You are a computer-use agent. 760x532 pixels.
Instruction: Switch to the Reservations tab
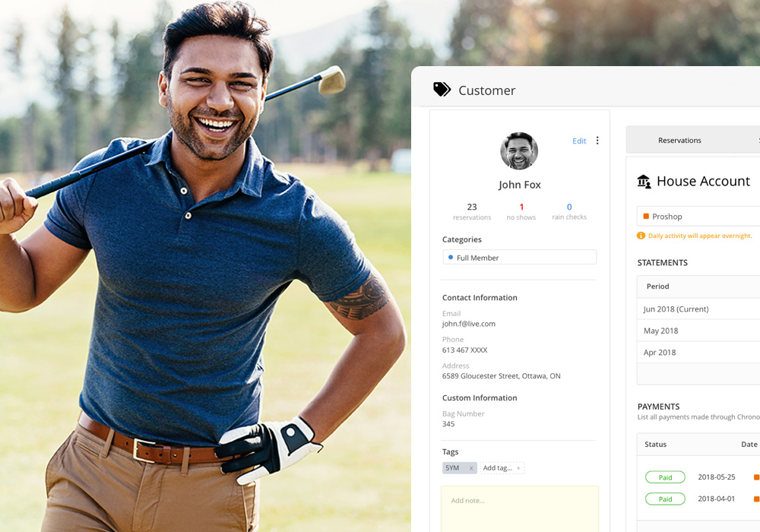pos(679,140)
